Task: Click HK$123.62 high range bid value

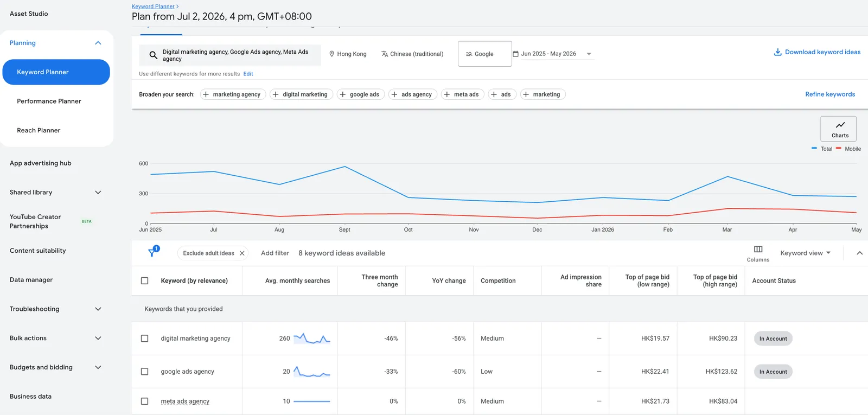Action: point(721,372)
